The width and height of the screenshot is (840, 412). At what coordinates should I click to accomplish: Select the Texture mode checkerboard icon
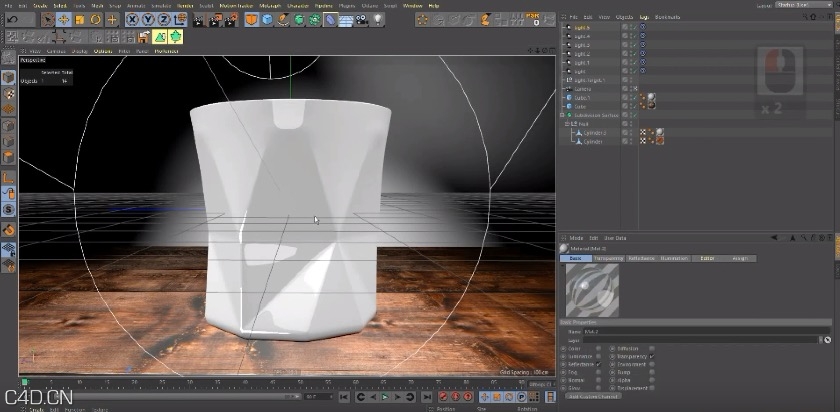click(x=9, y=93)
